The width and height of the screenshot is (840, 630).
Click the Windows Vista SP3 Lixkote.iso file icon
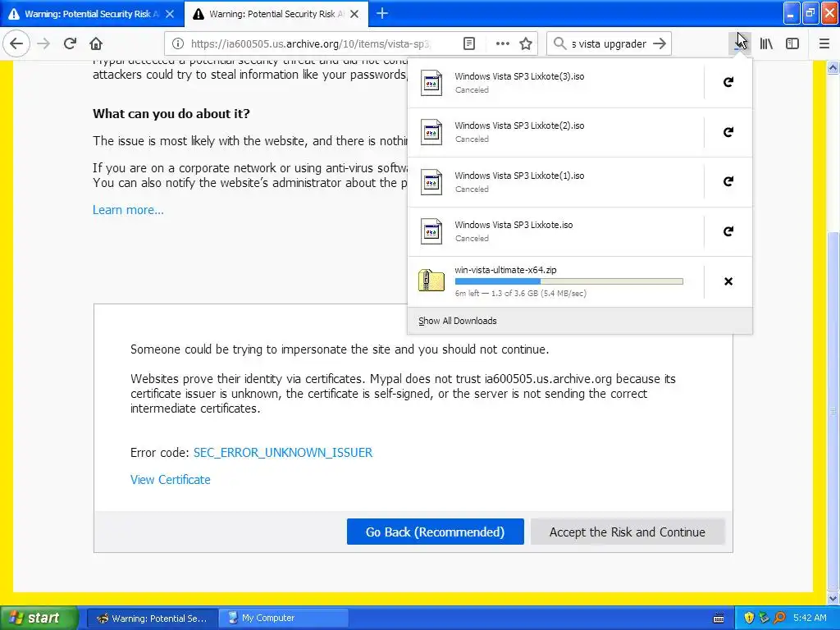click(x=431, y=231)
